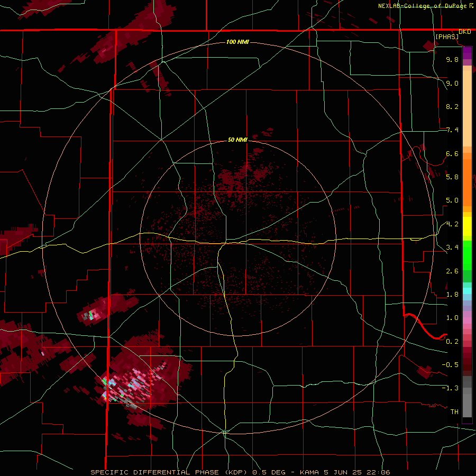This screenshot has height=476, width=476.
Task: Click the -0.5 value on the legend
Action: click(x=450, y=364)
